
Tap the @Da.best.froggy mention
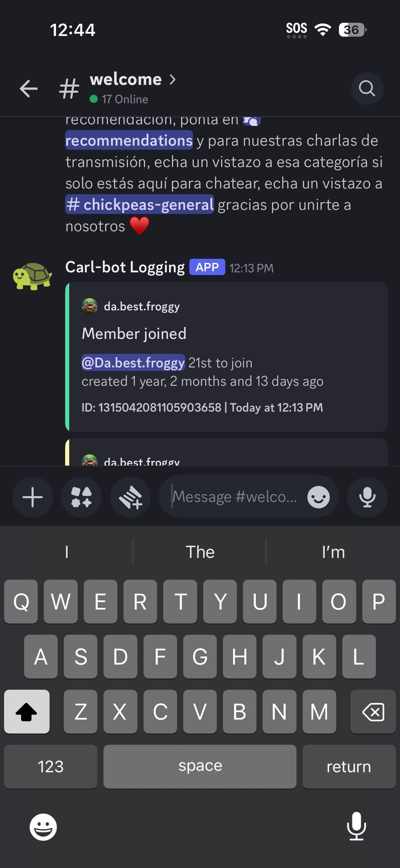pos(133,362)
